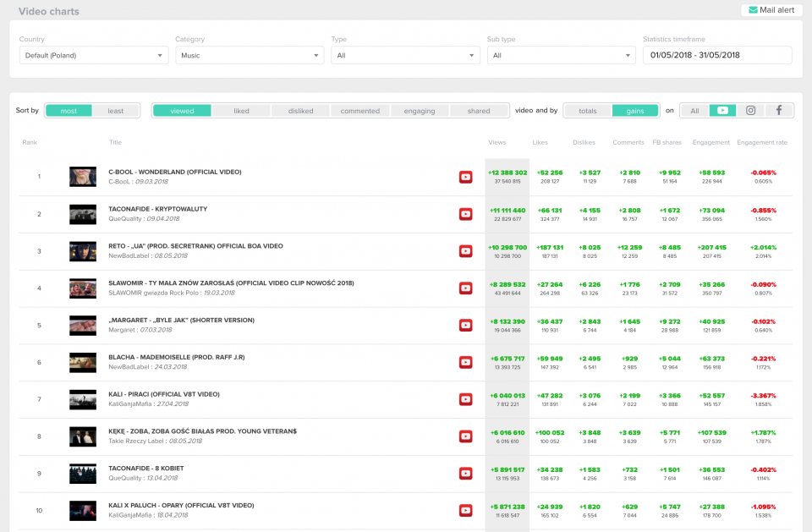Select All platforms filter
Image resolution: width=812 pixels, height=532 pixels.
(x=694, y=111)
